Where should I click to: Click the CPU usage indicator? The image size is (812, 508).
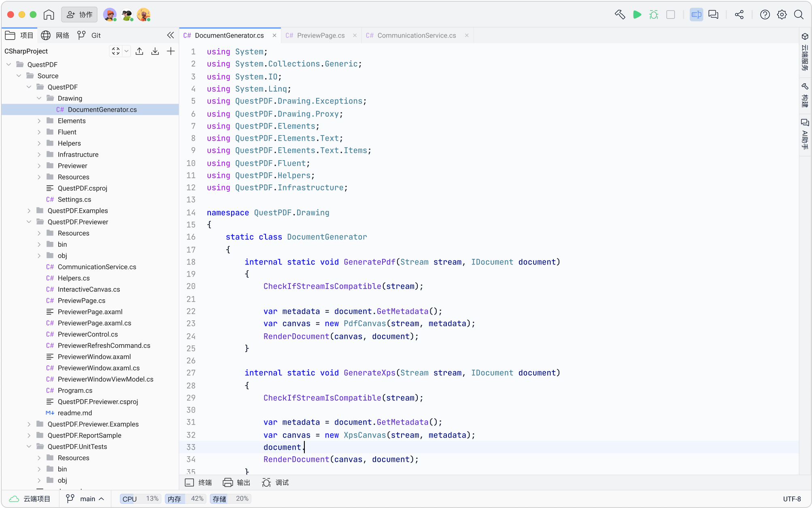coord(140,499)
